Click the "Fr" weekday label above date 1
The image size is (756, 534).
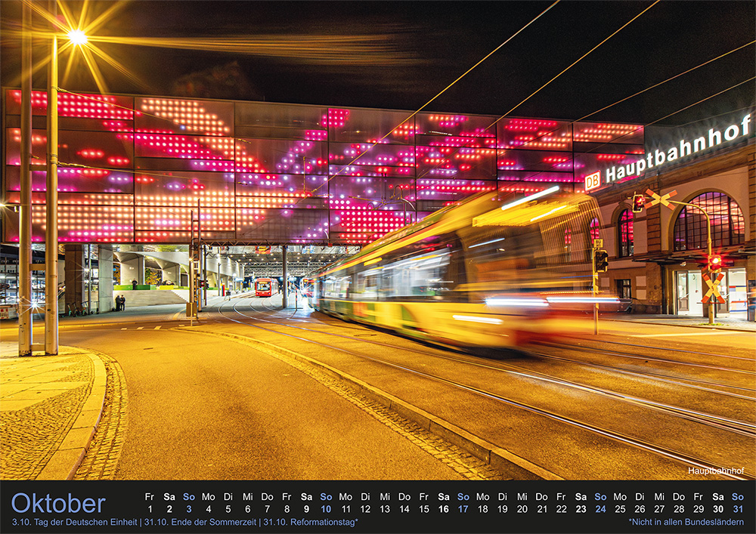coord(150,496)
